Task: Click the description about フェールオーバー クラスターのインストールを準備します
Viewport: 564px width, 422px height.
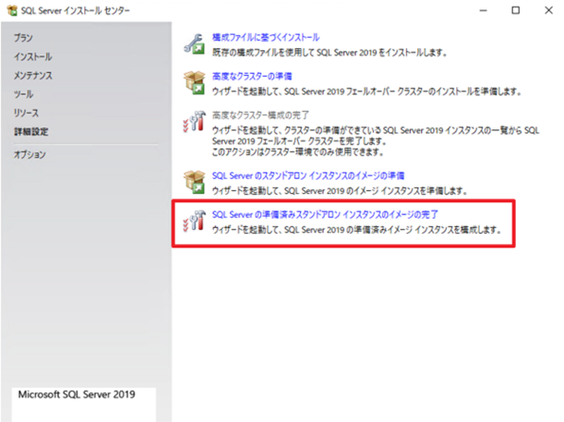Action: click(367, 92)
